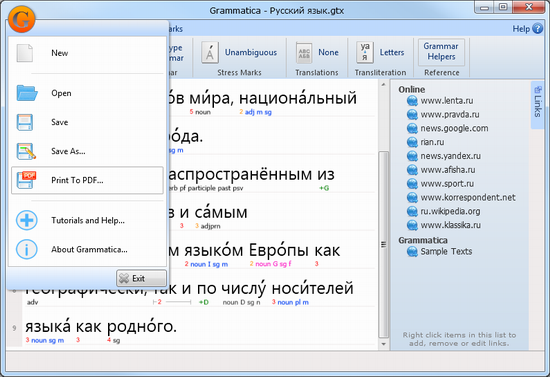The image size is (550, 377).
Task: Choose Open in the application menu
Action: [87, 93]
